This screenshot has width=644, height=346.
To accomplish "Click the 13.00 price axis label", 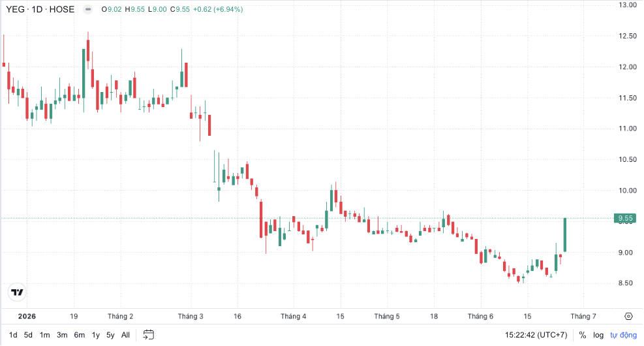I will click(x=628, y=5).
